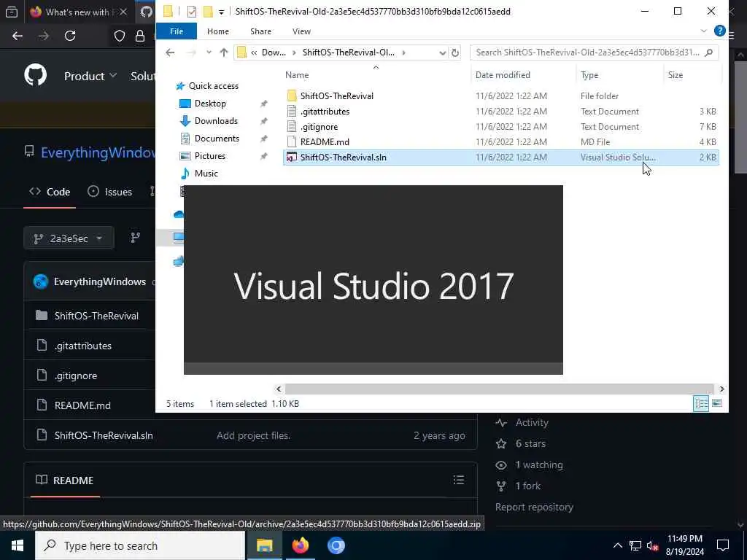Click horizontal scrollbar right arrow in Explorer

pos(721,389)
